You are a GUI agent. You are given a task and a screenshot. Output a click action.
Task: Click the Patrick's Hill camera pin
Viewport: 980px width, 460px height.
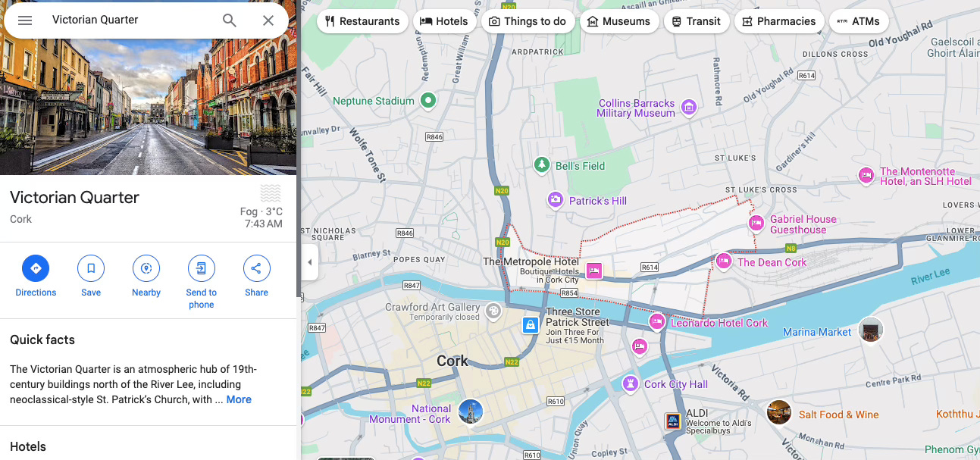[x=556, y=200]
